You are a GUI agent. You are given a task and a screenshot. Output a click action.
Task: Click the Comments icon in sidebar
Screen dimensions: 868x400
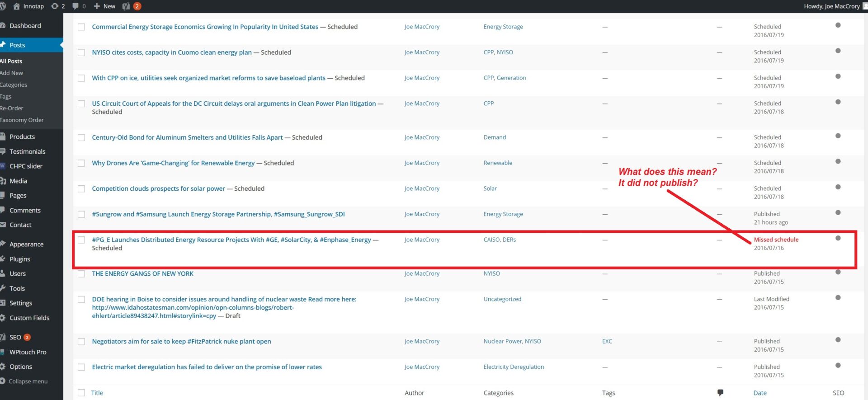[3, 210]
